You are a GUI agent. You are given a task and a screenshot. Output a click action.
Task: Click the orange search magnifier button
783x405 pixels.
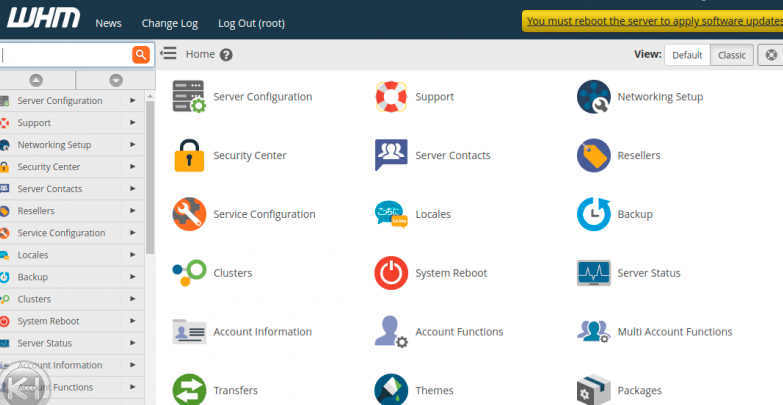coord(141,54)
